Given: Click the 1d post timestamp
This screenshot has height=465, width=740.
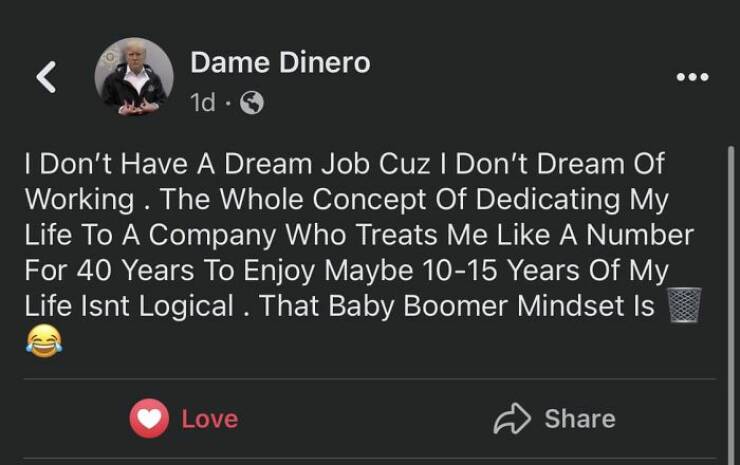Looking at the screenshot, I should pyautogui.click(x=202, y=103).
